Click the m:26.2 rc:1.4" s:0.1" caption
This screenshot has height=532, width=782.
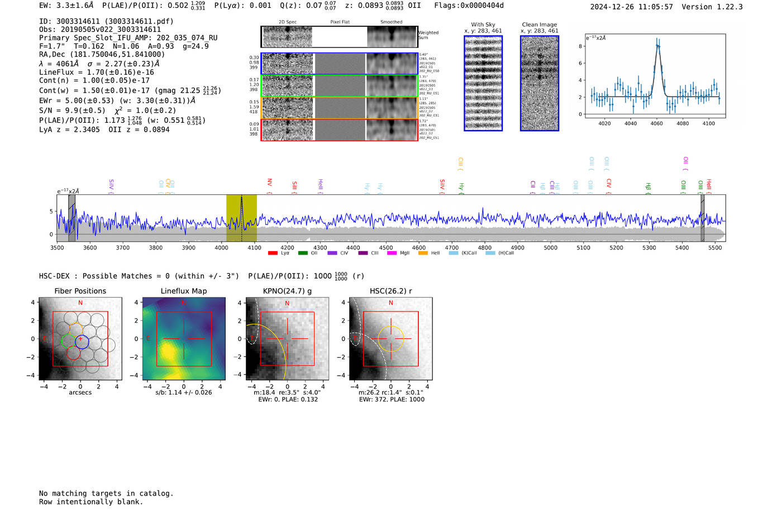[390, 392]
